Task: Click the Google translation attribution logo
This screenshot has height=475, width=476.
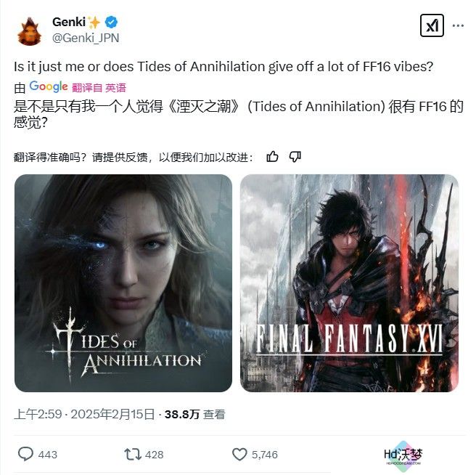Action: point(49,87)
